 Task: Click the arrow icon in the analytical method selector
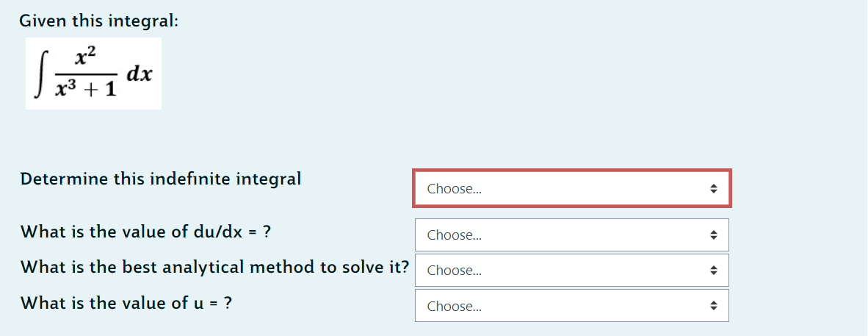click(712, 271)
